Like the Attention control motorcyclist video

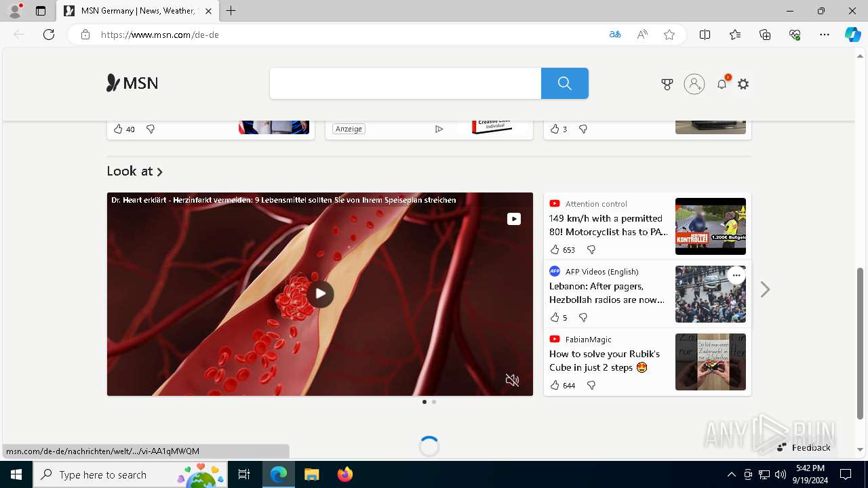click(x=555, y=249)
